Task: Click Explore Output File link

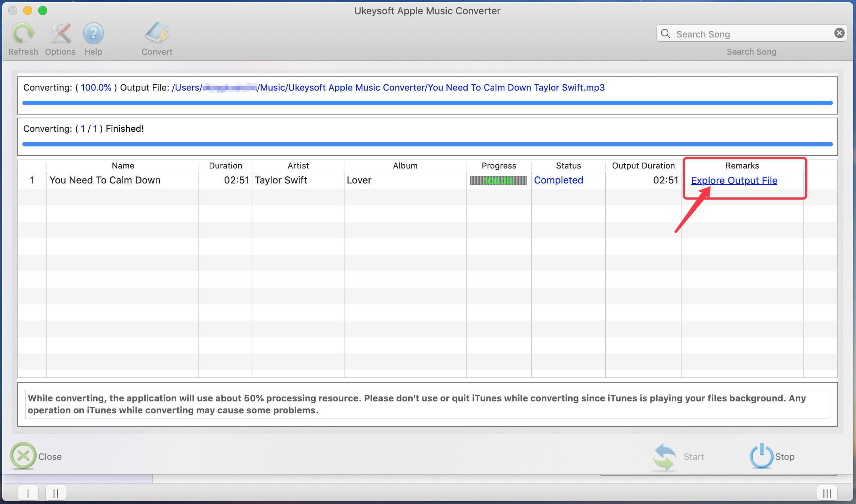Action: 734,179
